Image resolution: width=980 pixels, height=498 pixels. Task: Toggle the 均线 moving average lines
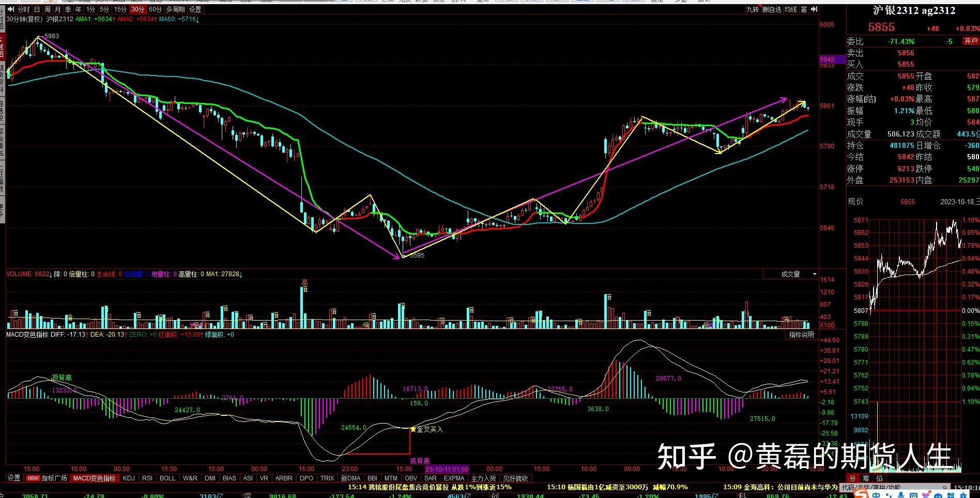pos(791,9)
